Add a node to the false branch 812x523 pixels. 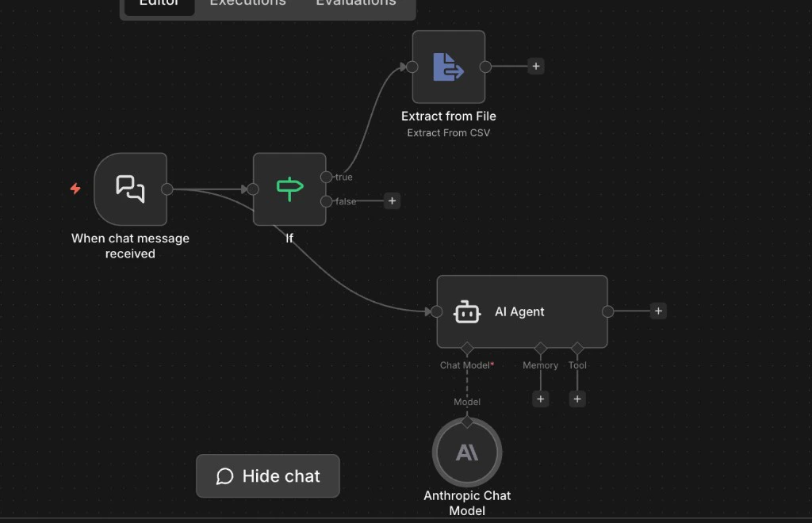coord(392,200)
